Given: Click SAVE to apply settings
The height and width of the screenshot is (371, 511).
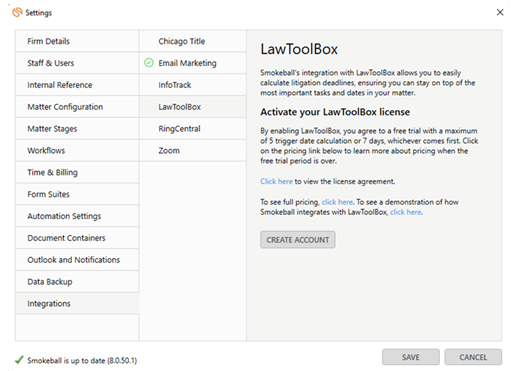Looking at the screenshot, I should tap(411, 357).
